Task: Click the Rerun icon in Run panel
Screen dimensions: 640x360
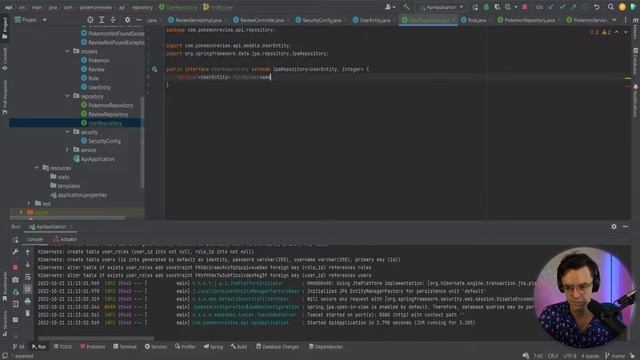Action: pos(16,240)
